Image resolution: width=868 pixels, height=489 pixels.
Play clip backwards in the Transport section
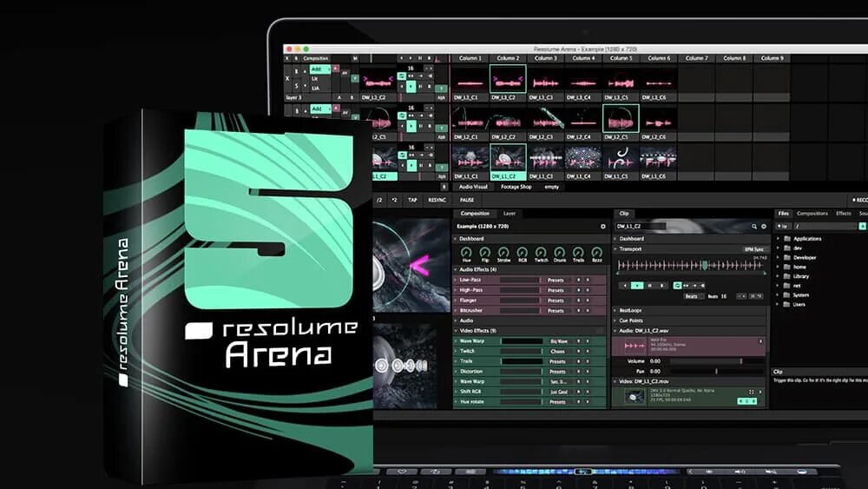626,286
